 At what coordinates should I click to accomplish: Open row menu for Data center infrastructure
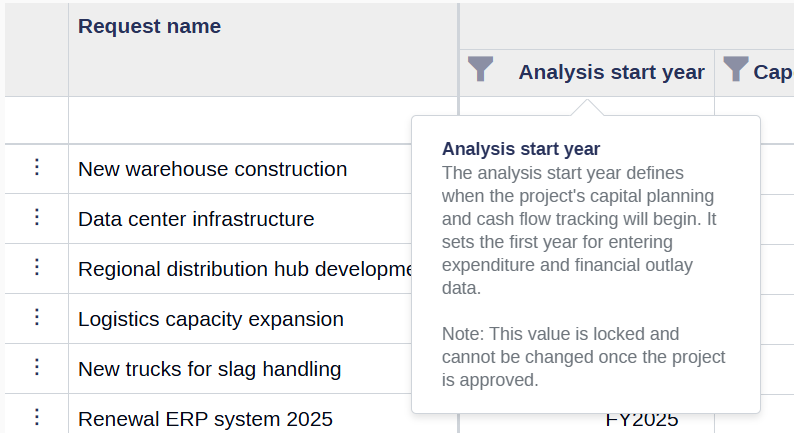(x=36, y=217)
